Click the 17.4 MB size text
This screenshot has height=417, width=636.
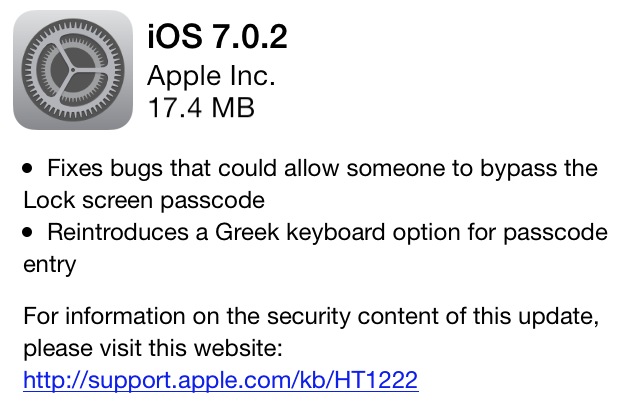[201, 107]
